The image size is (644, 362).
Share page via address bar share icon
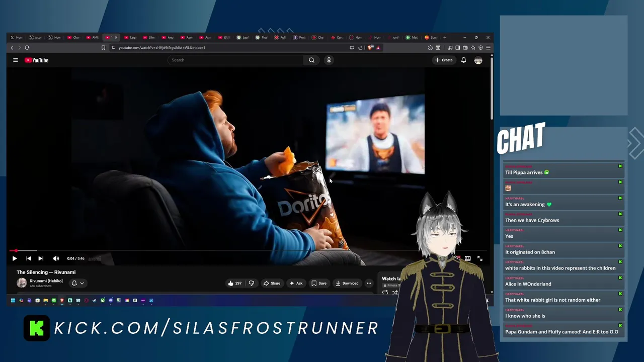click(360, 48)
